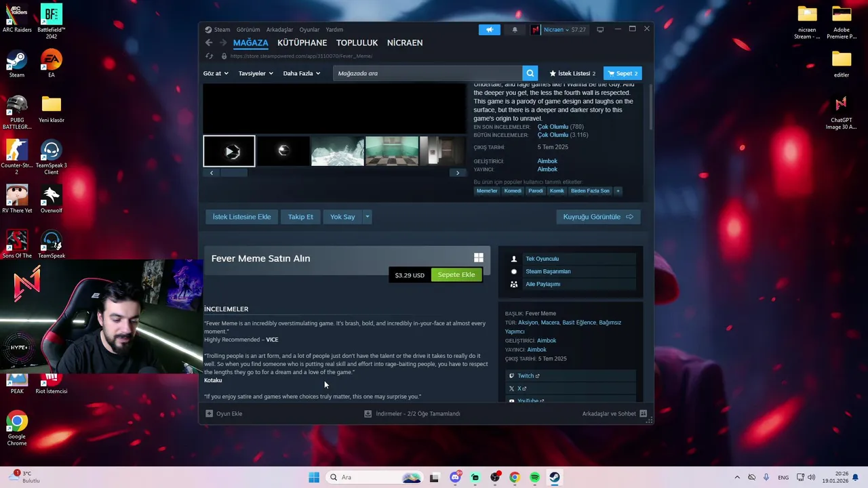
Task: Click the thumbnail strip horizontal scrollbar
Action: click(234, 173)
